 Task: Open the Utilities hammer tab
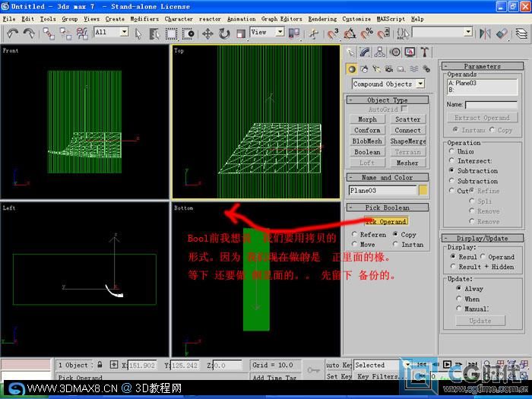click(424, 52)
